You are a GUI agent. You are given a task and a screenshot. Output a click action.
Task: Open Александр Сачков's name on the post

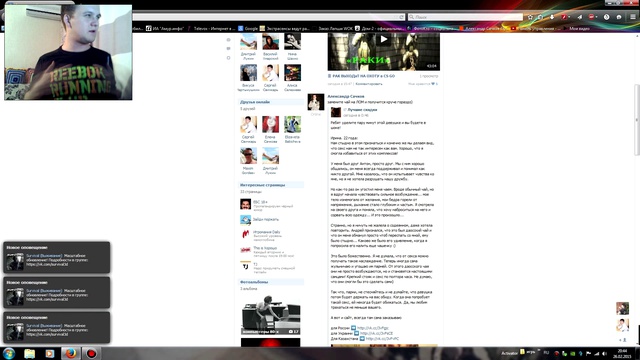(x=346, y=97)
